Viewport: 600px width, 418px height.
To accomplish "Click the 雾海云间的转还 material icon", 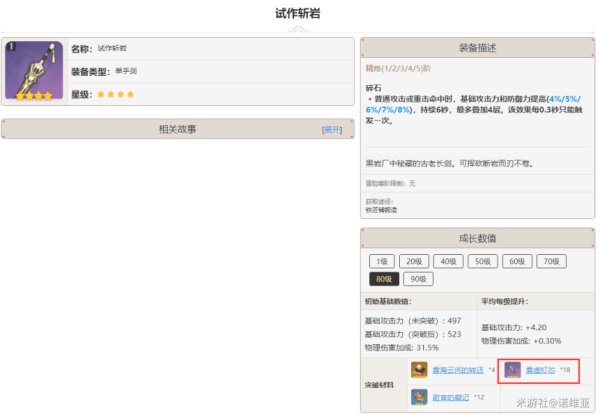I will pyautogui.click(x=419, y=370).
